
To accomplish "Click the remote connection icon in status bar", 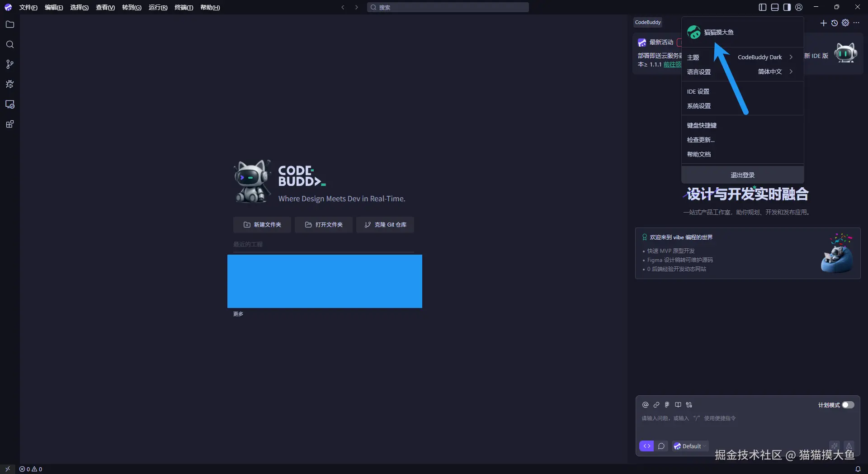I will 8,469.
